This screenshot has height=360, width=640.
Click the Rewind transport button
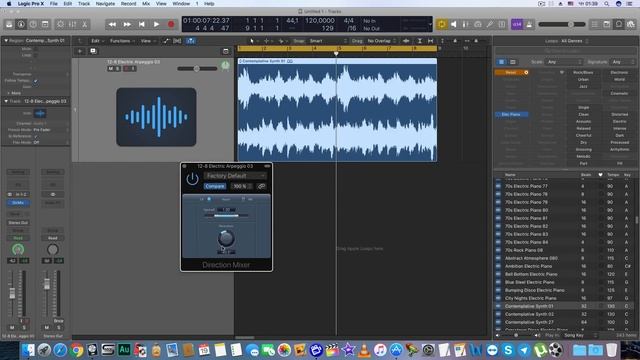(x=112, y=24)
